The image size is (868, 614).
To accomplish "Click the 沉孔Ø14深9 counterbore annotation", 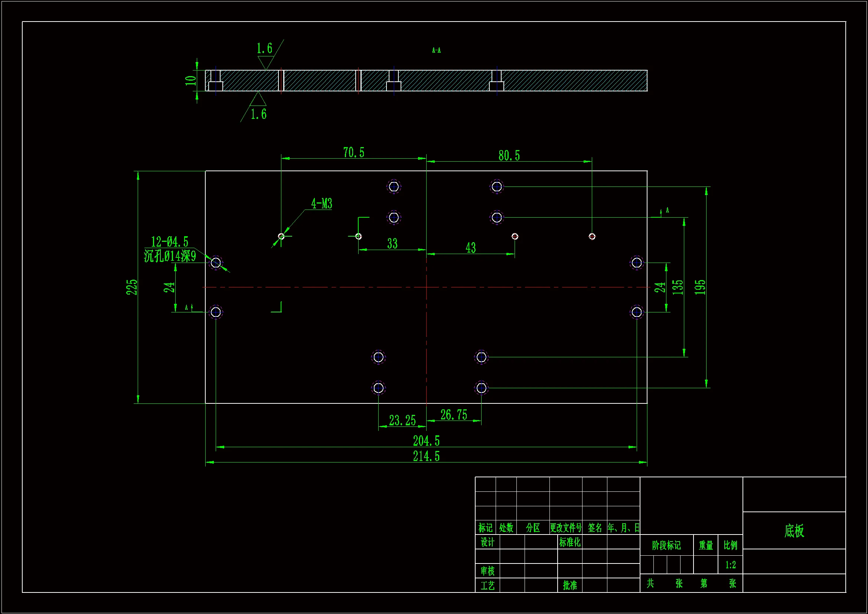I will [170, 256].
